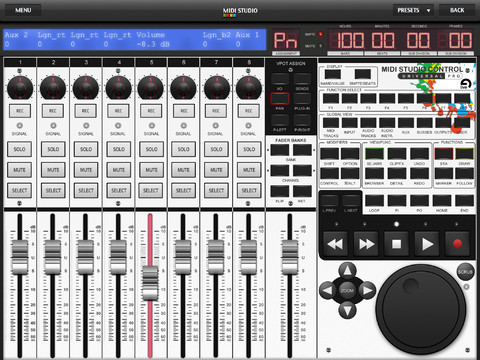480x360 pixels.
Task: Click the P-LEFT page button
Action: pyautogui.click(x=280, y=120)
